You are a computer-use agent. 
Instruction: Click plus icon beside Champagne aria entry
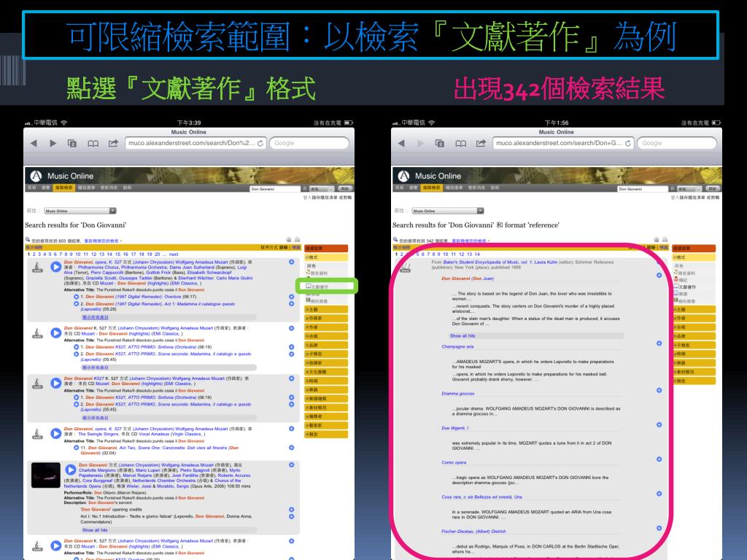[x=659, y=343]
